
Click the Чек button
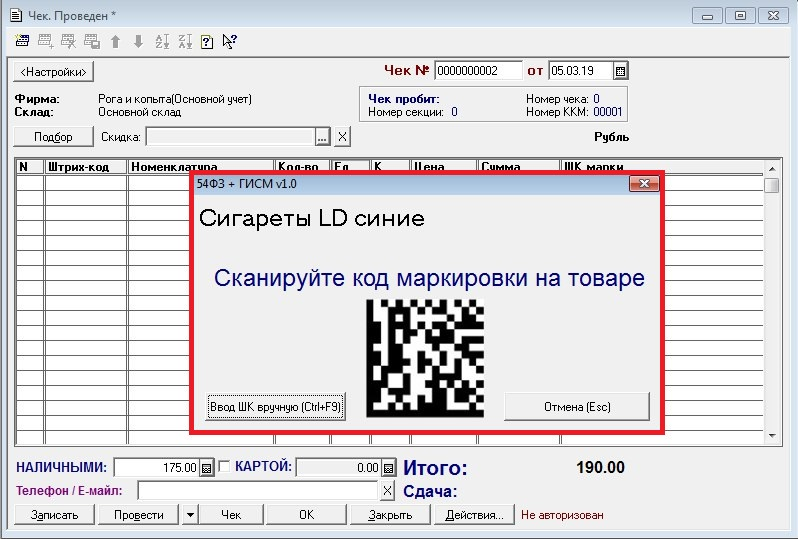[231, 515]
